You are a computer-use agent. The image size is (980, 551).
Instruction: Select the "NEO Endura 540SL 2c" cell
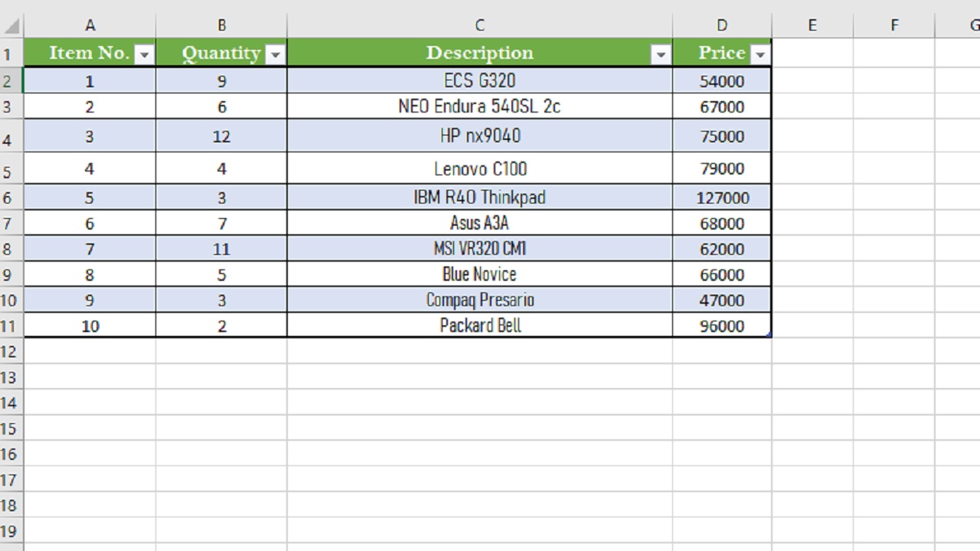point(480,106)
